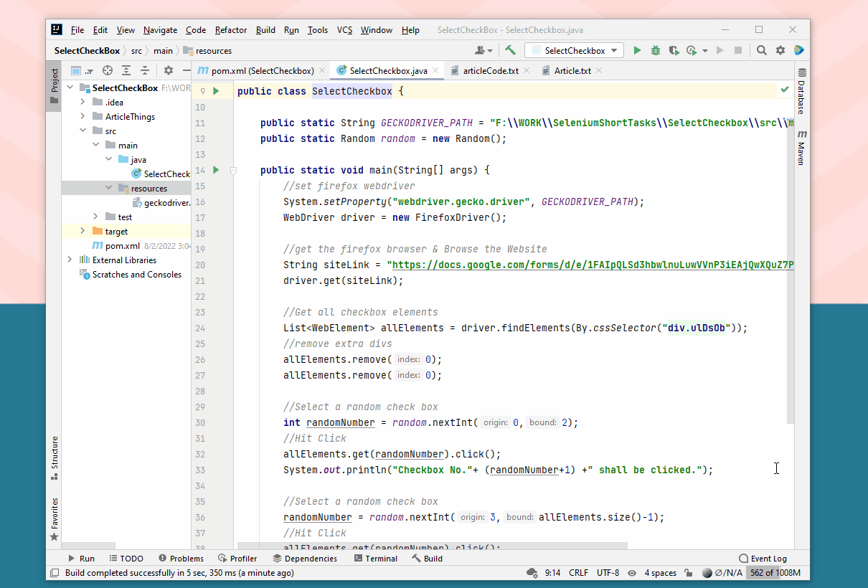This screenshot has width=868, height=588.
Task: Click the colorful plugin icon at toolbar end
Action: (798, 51)
